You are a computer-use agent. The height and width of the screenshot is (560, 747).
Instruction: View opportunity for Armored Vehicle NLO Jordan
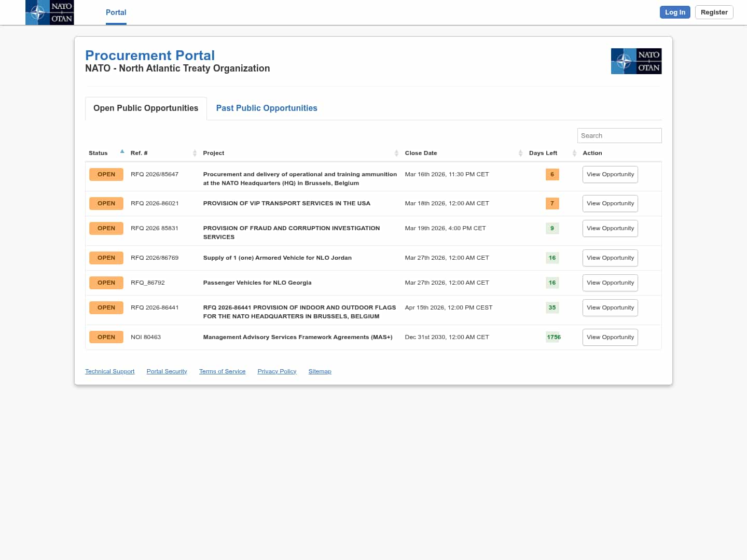pyautogui.click(x=610, y=258)
